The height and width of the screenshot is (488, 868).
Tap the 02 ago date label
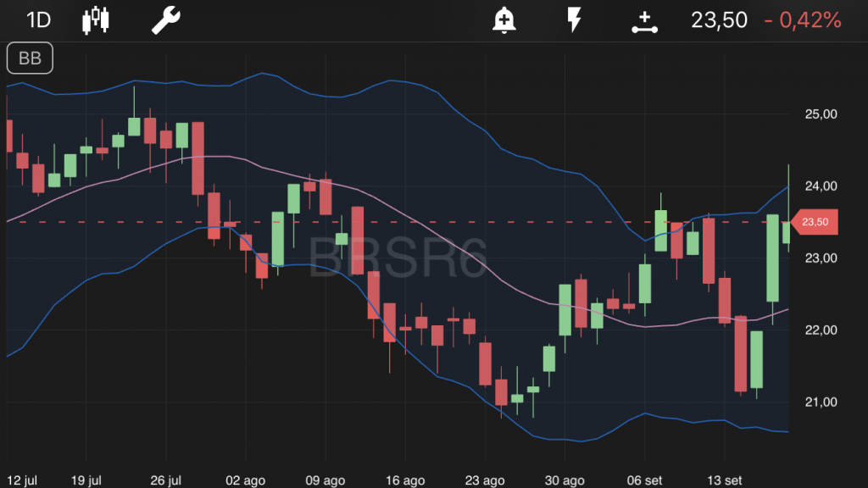coord(245,480)
